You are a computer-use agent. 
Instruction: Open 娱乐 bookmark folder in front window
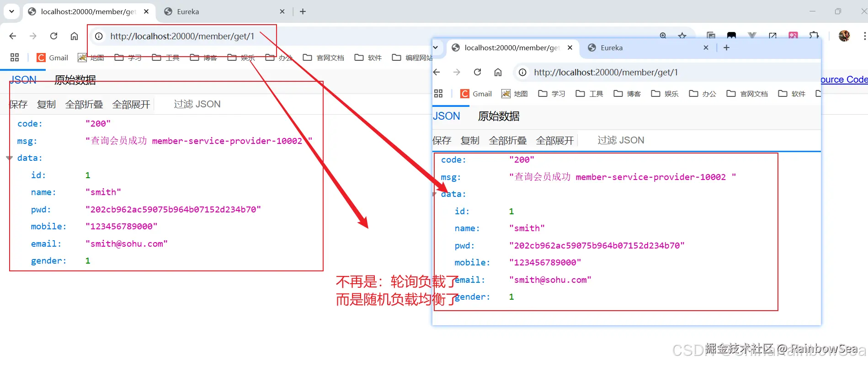(665, 94)
